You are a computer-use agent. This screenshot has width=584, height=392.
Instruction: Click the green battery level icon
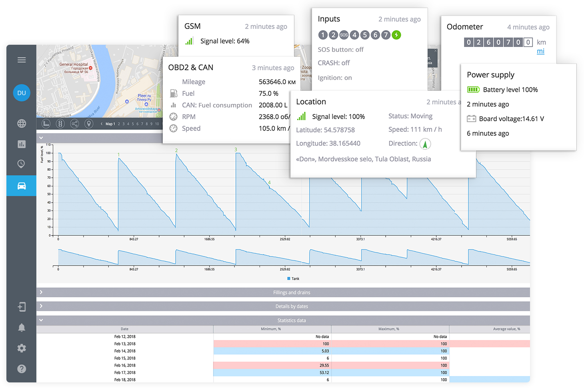pos(473,90)
